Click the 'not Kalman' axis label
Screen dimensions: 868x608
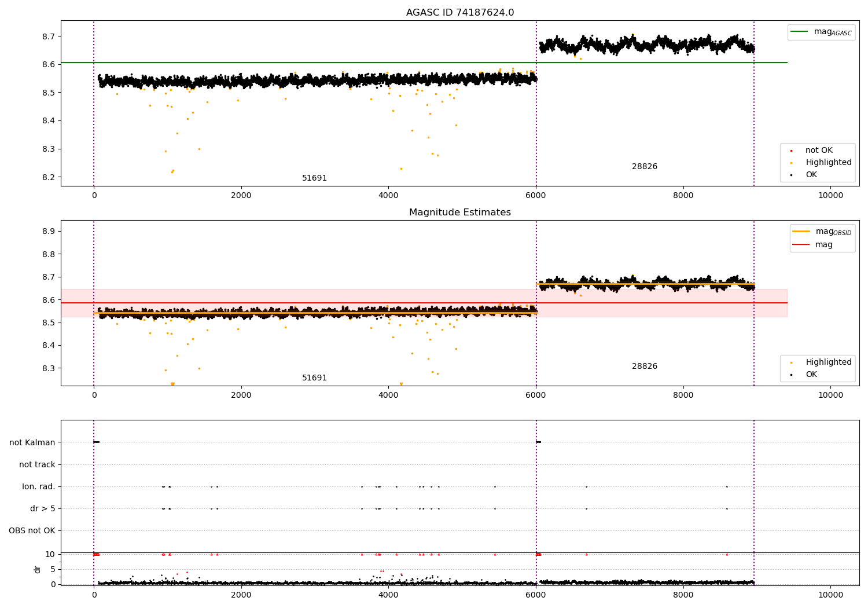pos(32,442)
